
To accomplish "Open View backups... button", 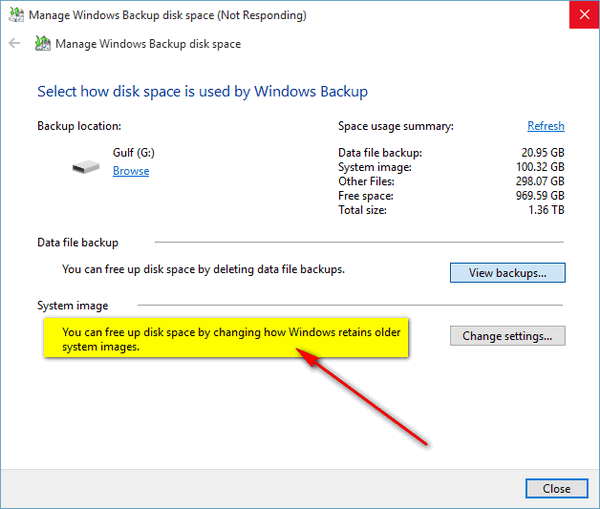I will click(507, 273).
